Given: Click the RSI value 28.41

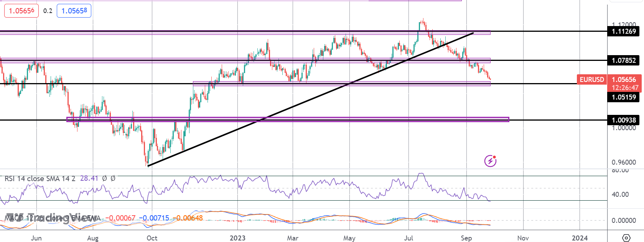Looking at the screenshot, I should (89, 178).
